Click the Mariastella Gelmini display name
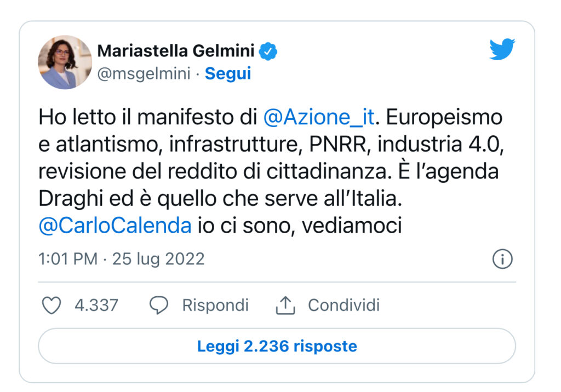 click(x=176, y=51)
